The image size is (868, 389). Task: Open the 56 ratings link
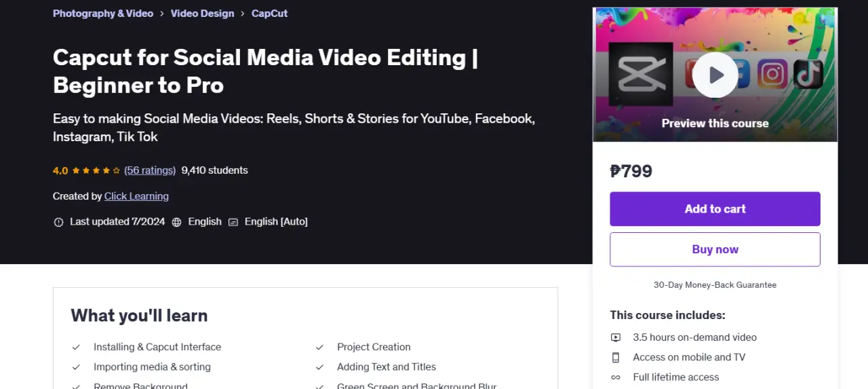[150, 170]
